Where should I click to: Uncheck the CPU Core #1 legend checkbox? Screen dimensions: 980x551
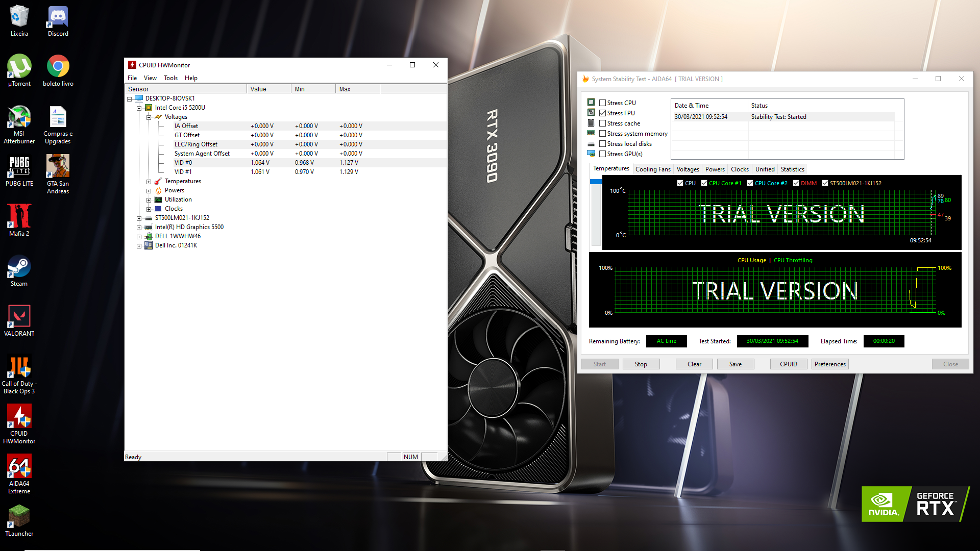point(704,183)
